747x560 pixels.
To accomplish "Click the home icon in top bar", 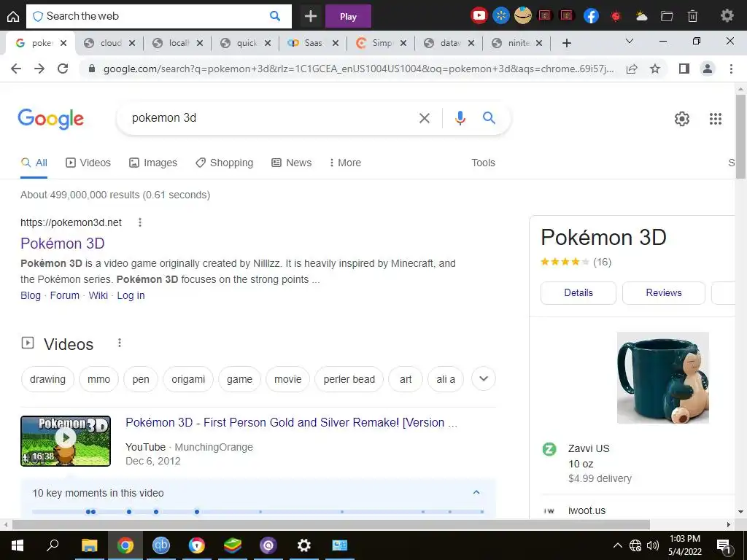I will coord(13,17).
